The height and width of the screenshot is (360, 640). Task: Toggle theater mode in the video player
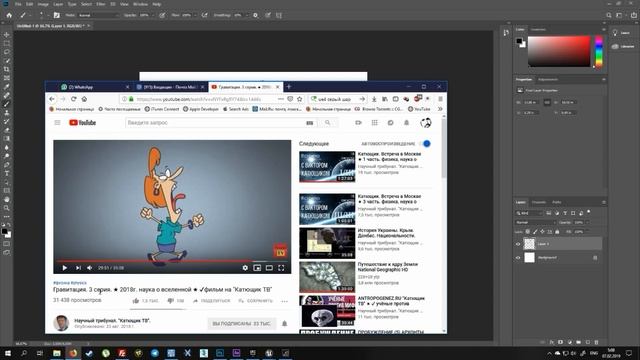click(269, 268)
